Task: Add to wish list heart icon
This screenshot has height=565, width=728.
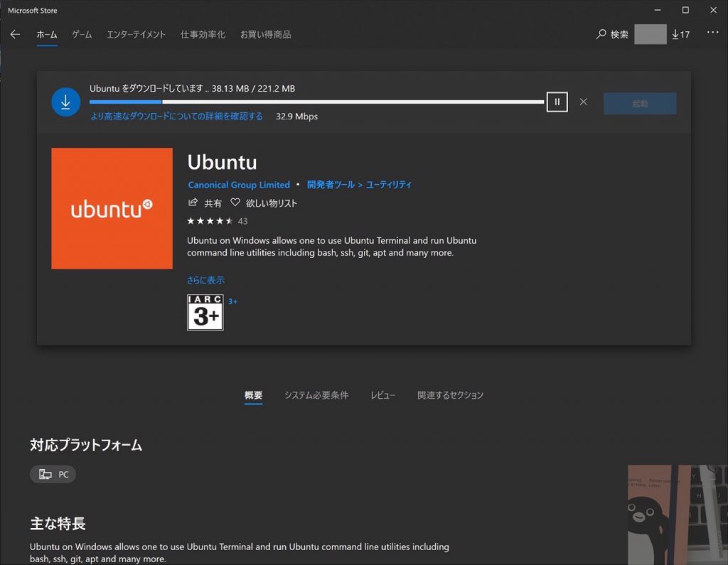Action: pos(235,203)
